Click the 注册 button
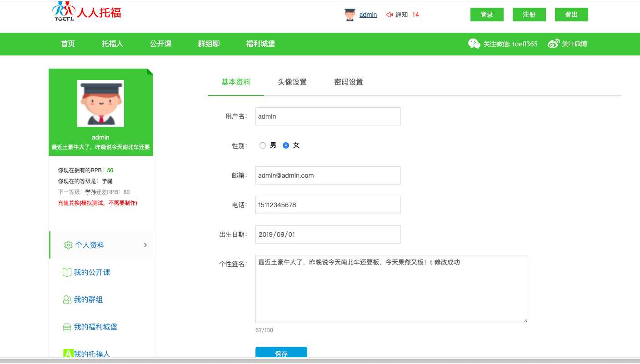Image resolution: width=640 pixels, height=364 pixels. [x=529, y=15]
